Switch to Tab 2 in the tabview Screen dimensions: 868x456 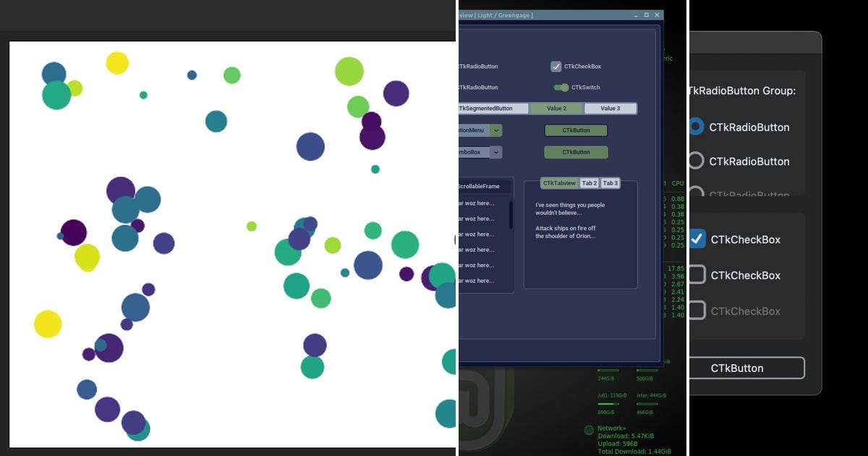pyautogui.click(x=589, y=182)
